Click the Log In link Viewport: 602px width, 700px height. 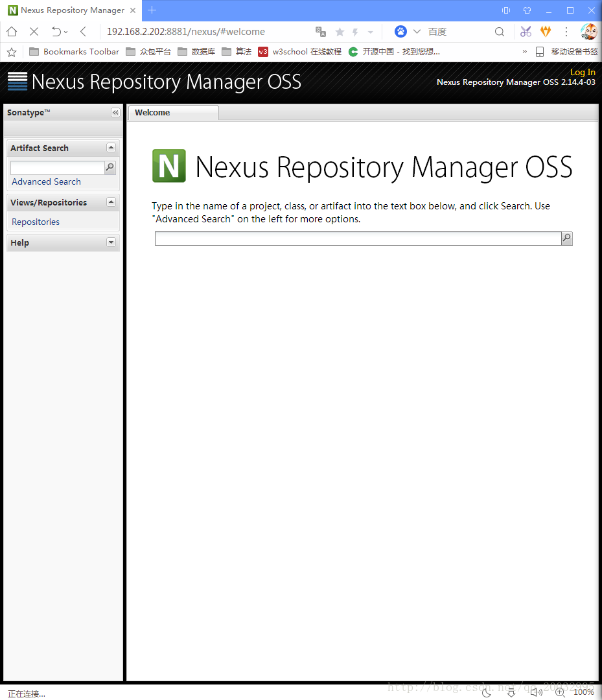point(583,72)
